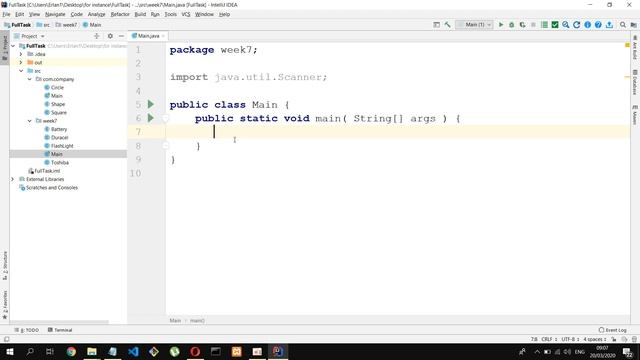Open the Battery class in week7
Screen dimensions: 640x360
(59, 129)
